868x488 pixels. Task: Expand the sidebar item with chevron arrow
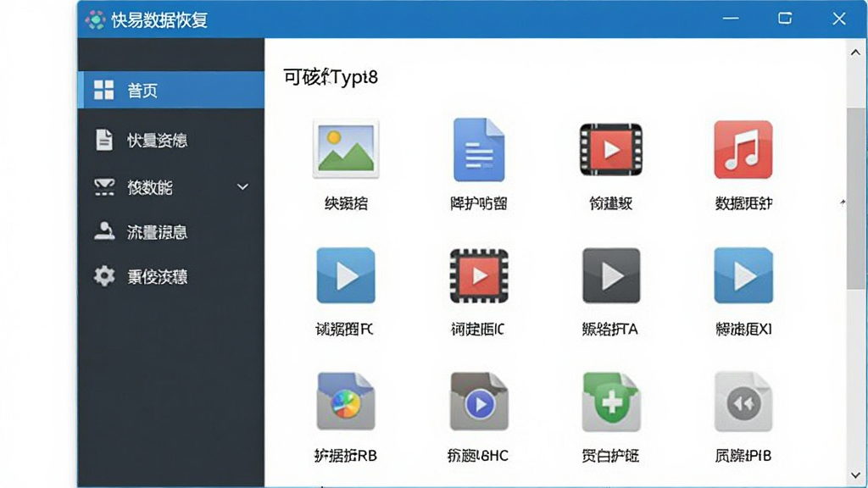pyautogui.click(x=171, y=187)
